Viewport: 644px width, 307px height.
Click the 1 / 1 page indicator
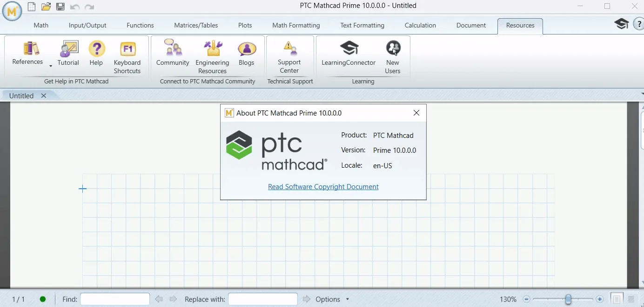click(19, 299)
